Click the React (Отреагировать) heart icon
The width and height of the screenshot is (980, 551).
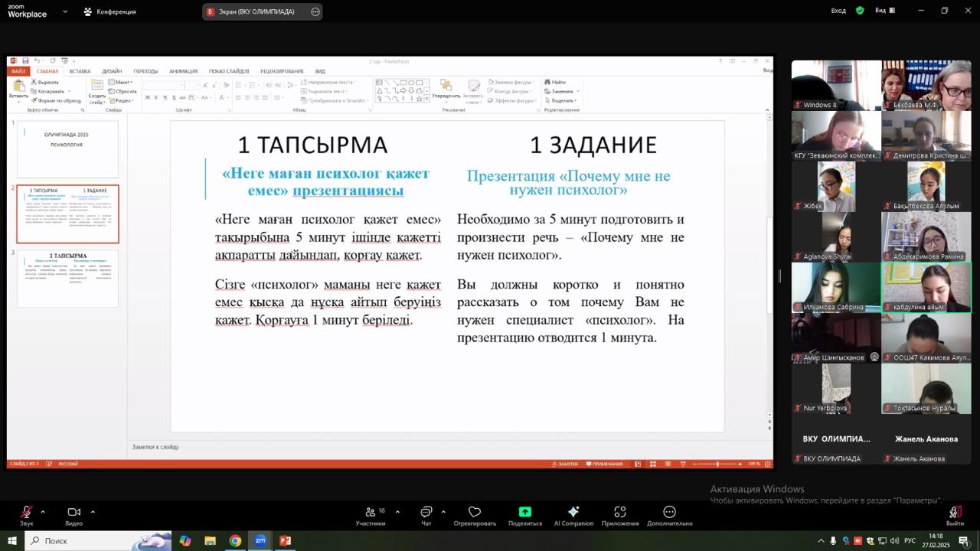pos(475,513)
